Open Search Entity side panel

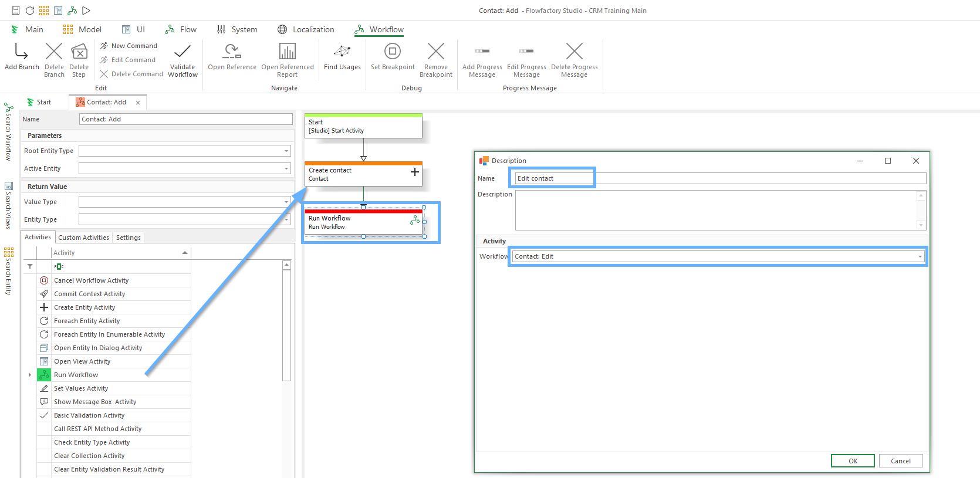pyautogui.click(x=8, y=271)
